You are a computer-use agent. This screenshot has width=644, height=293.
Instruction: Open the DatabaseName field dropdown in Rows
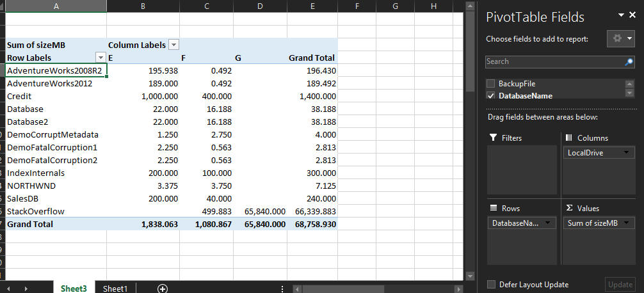548,223
